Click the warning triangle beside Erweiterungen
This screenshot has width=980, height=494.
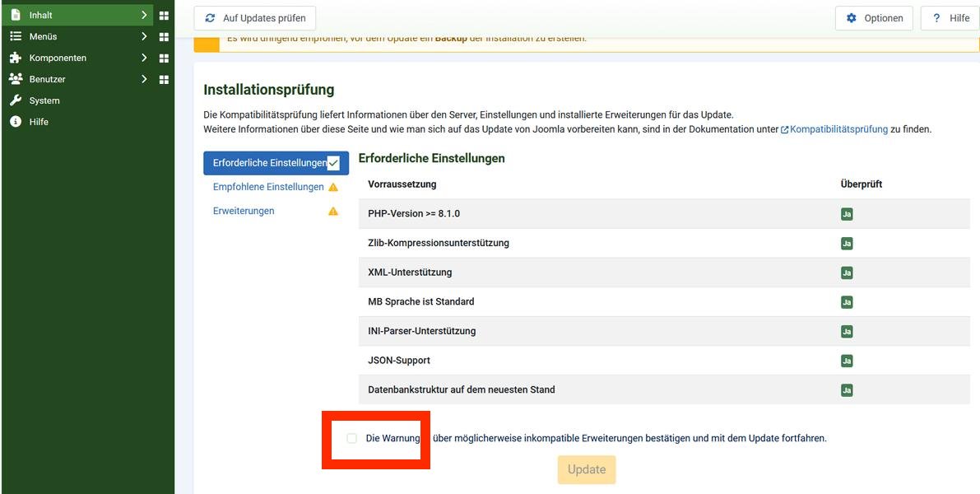[332, 210]
